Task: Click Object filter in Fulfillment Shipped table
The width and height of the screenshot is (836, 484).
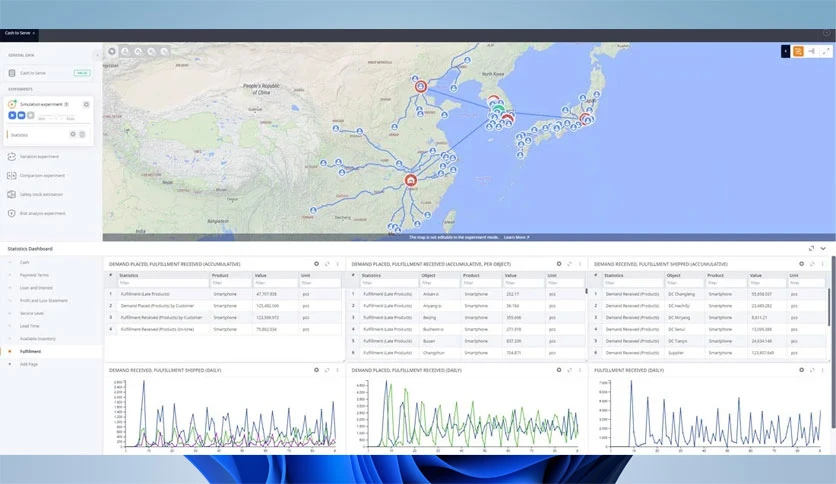Action: pyautogui.click(x=685, y=283)
